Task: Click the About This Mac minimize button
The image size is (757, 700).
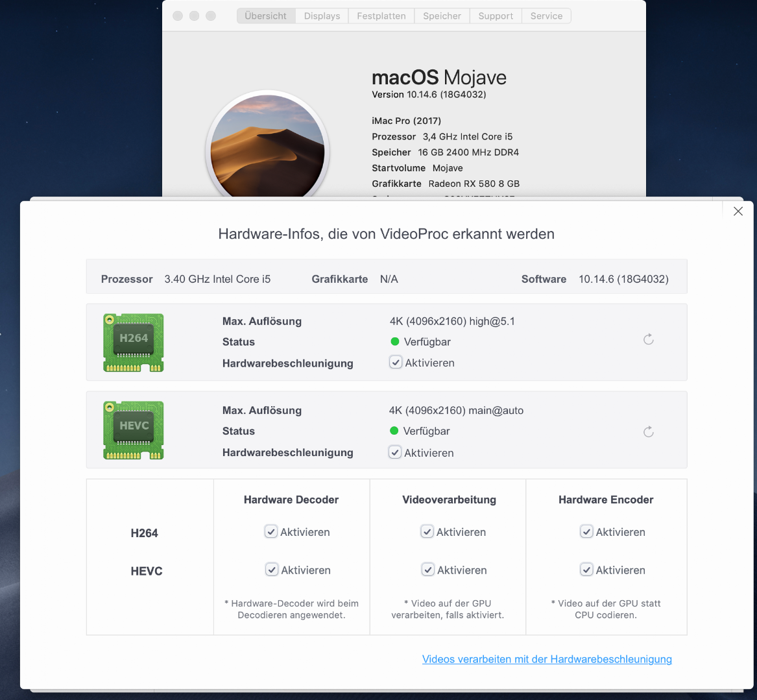Action: click(194, 16)
